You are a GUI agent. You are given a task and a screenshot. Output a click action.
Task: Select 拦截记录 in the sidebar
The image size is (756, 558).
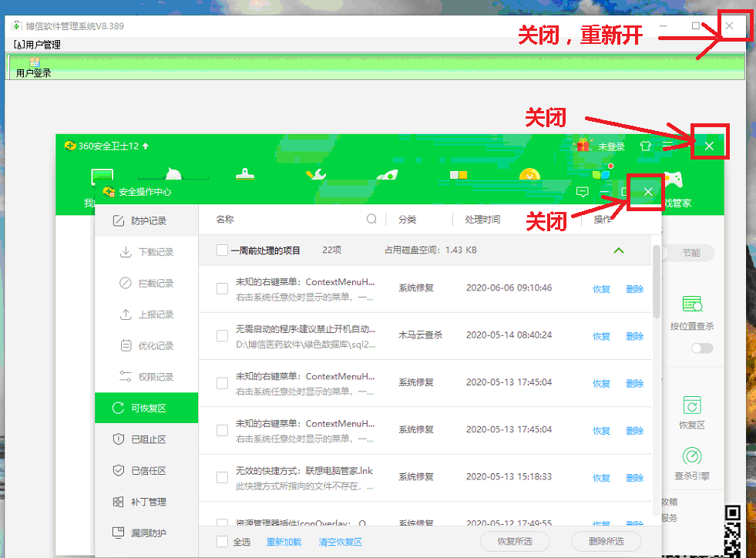point(146,283)
